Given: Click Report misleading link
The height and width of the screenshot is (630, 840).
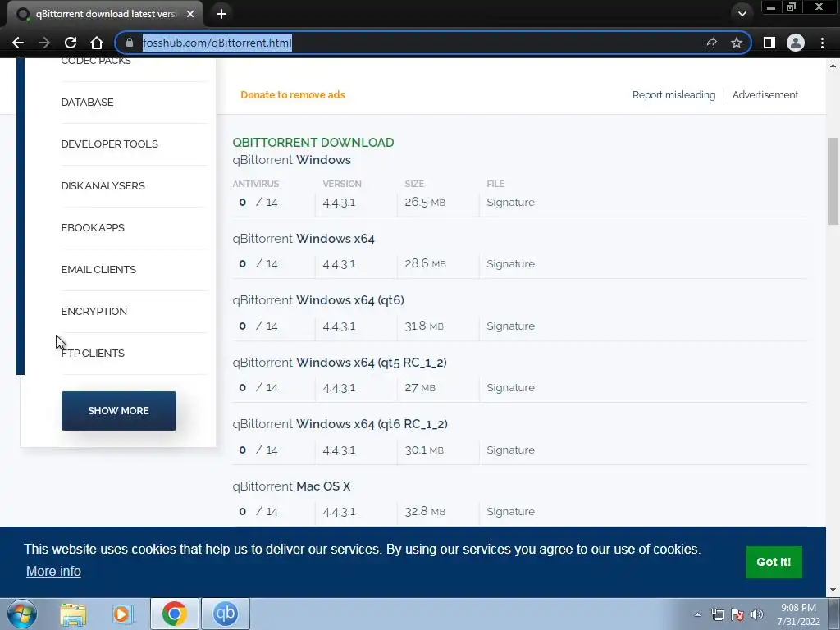Looking at the screenshot, I should tap(673, 95).
